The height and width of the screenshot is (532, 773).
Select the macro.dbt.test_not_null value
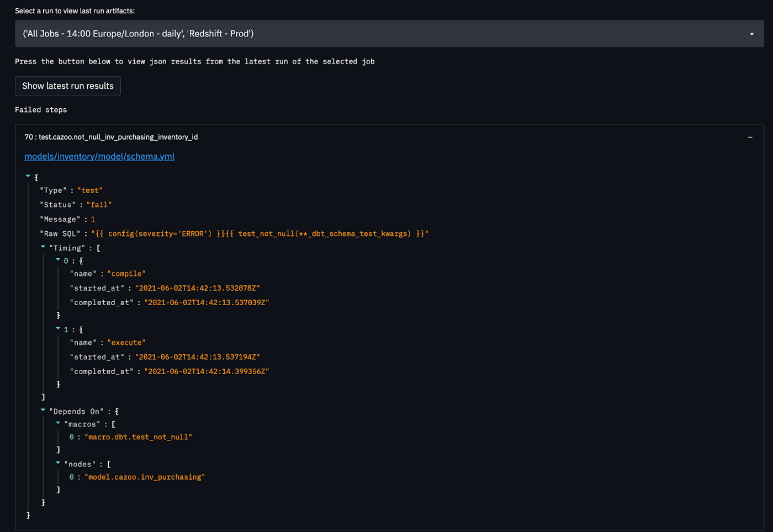pyautogui.click(x=138, y=437)
